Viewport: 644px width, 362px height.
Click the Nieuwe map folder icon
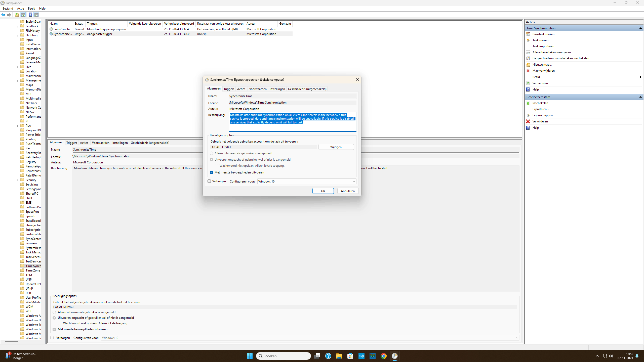pyautogui.click(x=528, y=65)
